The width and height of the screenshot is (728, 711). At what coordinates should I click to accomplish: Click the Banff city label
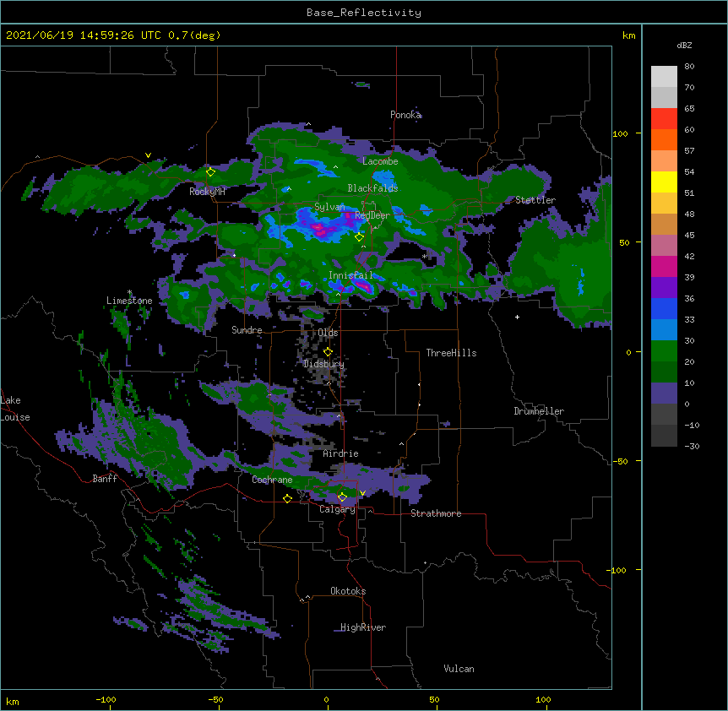pos(105,479)
